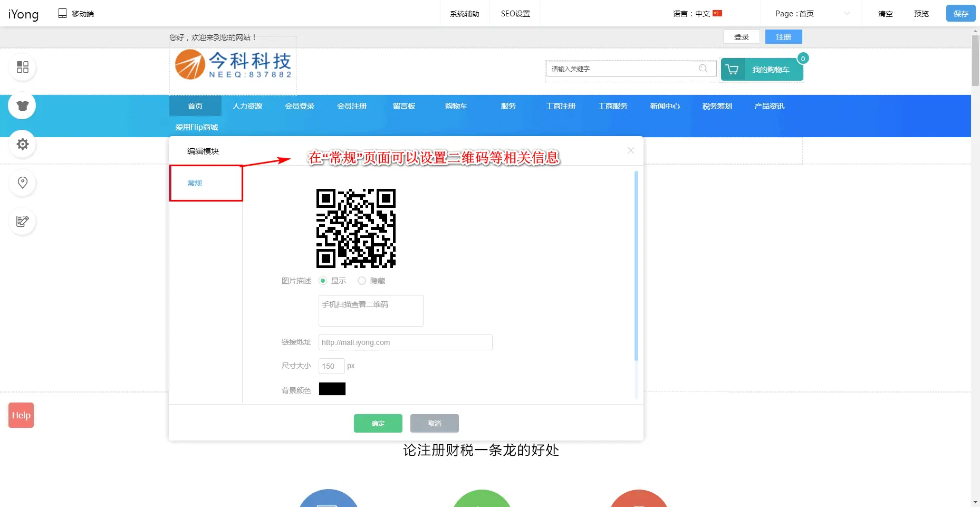Open the modules grid icon in left sidebar
The image size is (980, 507).
[x=23, y=67]
